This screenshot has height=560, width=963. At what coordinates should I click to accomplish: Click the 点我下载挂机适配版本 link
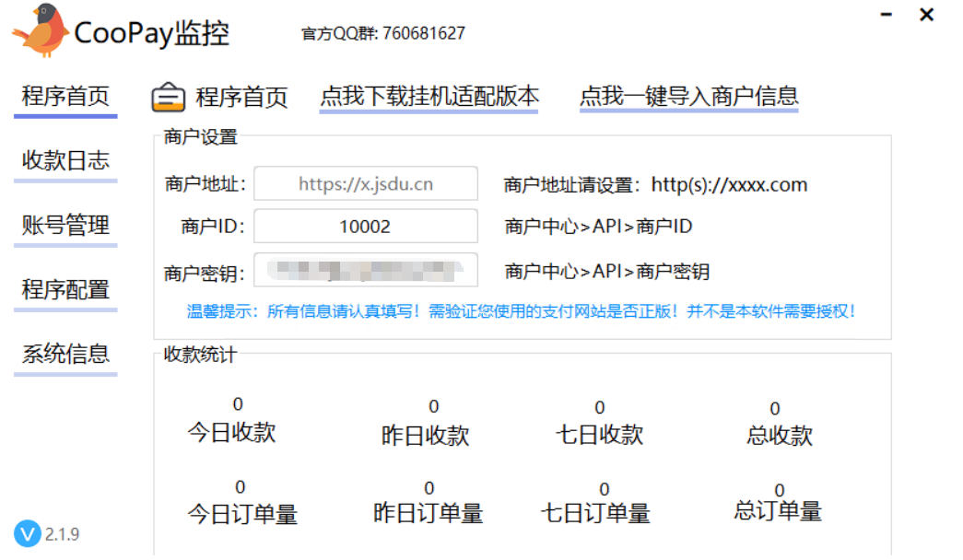pyautogui.click(x=429, y=96)
